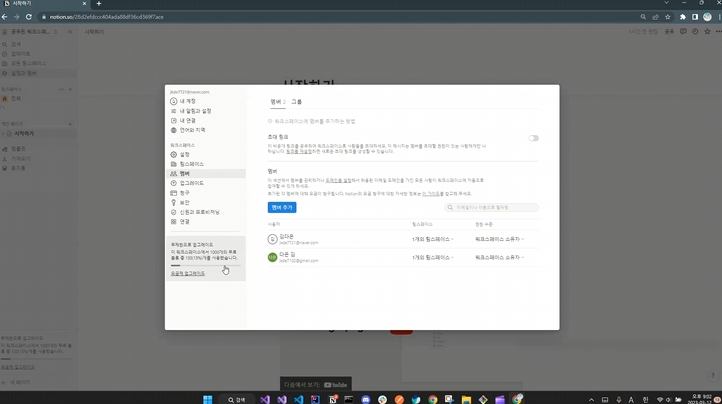Click 김다은 avatar icon
722x404 pixels.
(x=273, y=239)
